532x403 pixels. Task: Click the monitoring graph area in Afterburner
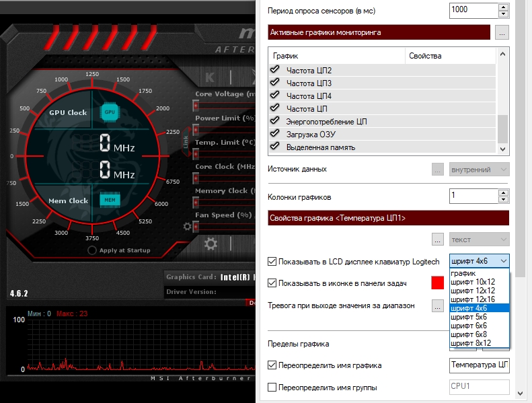click(141, 344)
